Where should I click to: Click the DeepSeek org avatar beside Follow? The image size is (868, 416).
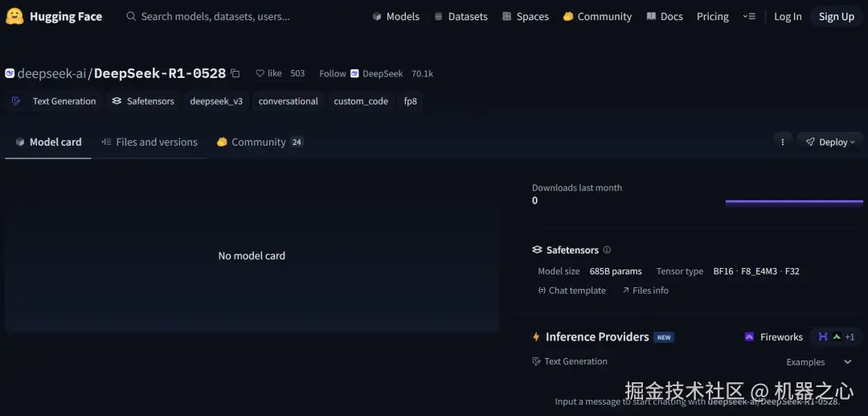[355, 73]
